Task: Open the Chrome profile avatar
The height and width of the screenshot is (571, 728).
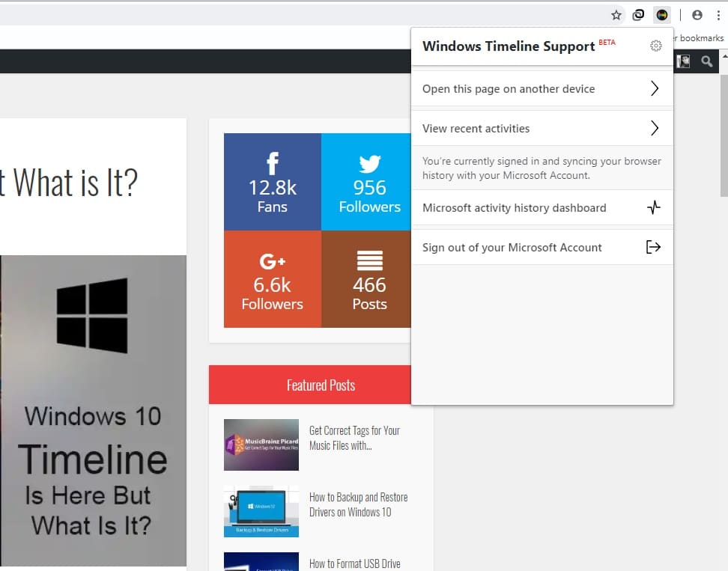Action: click(x=697, y=15)
